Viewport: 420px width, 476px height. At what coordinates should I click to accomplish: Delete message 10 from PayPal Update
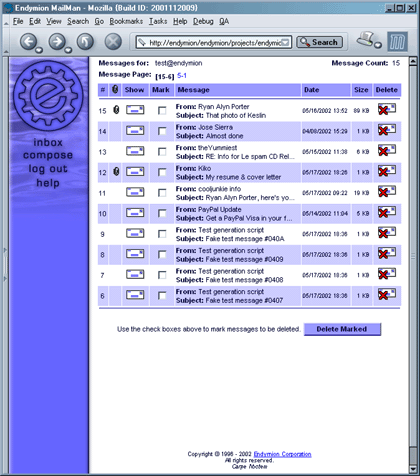tap(387, 212)
